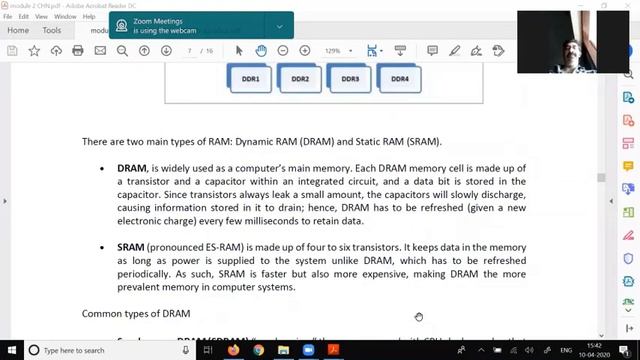Screen dimensions: 640x360
Task: Expand the Zoom Meetings webcam notification chevron
Action: (x=280, y=26)
